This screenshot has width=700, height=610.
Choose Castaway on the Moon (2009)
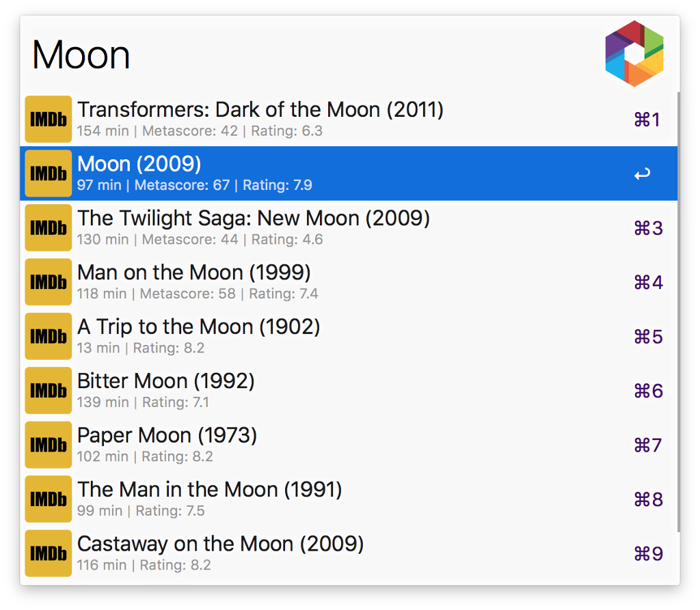click(x=220, y=544)
